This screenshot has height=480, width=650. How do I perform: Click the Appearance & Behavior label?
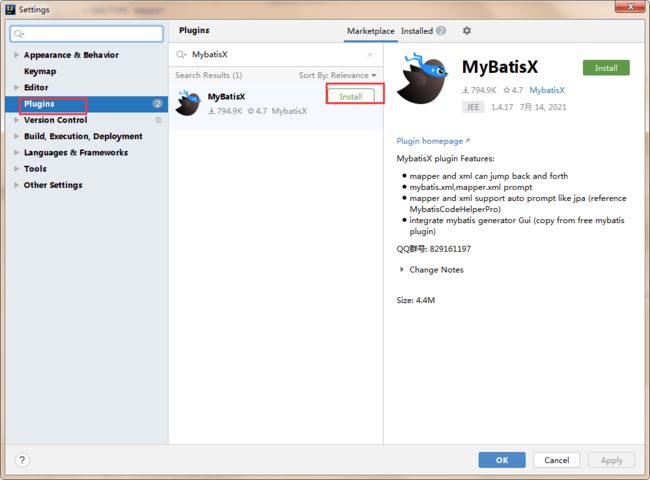tap(71, 55)
